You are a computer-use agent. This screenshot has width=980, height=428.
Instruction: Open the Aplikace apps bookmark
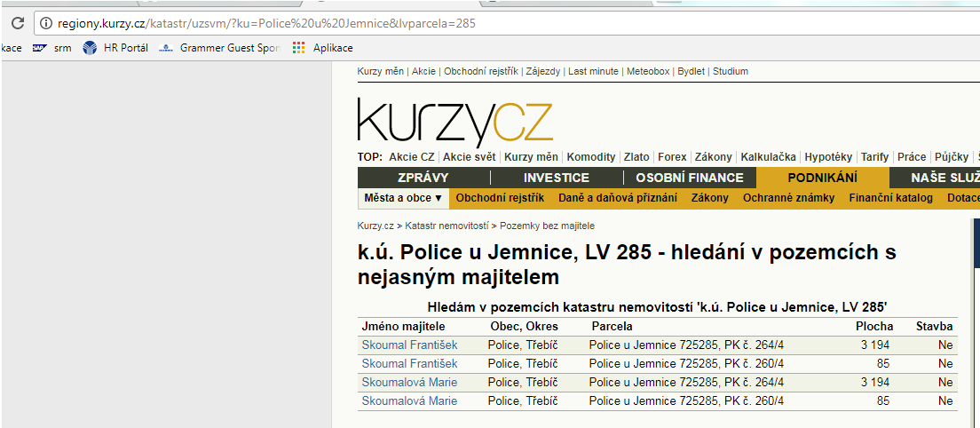(323, 48)
